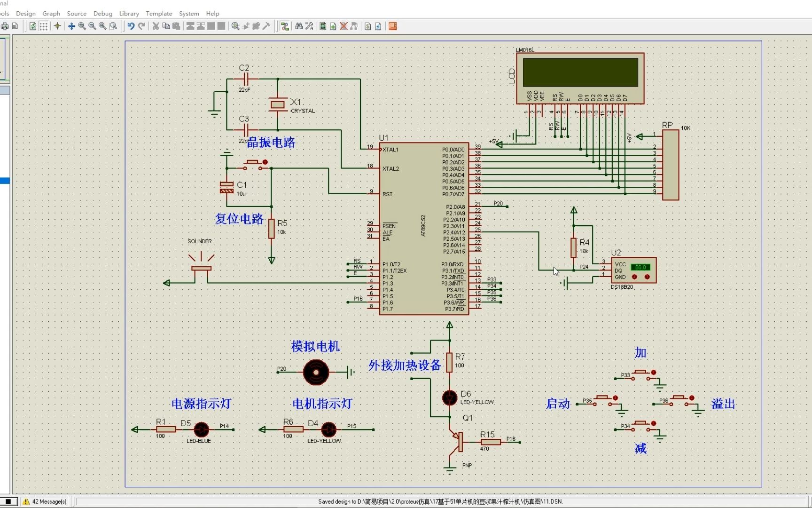The image size is (812, 508).
Task: Click the Block Rotate icon
Action: coord(211,26)
